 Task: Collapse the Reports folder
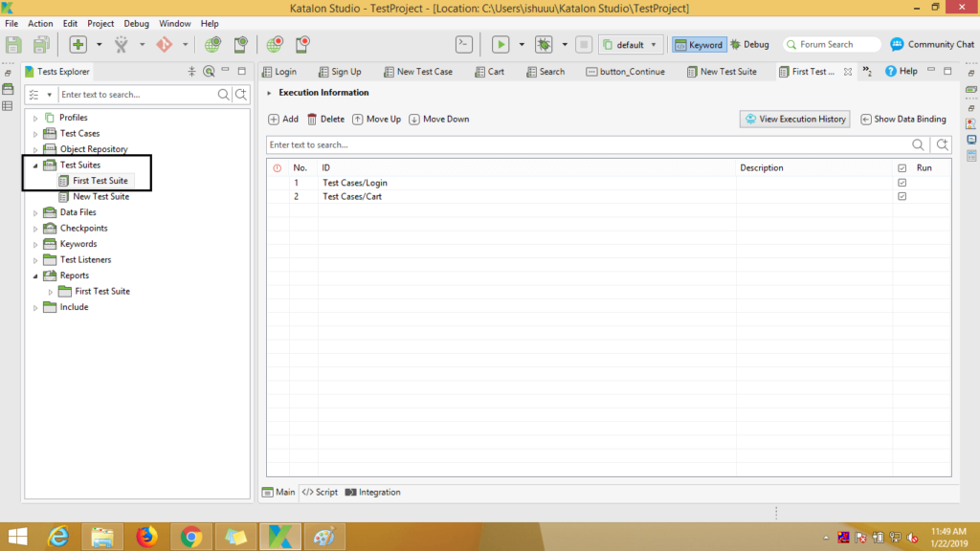pyautogui.click(x=35, y=276)
